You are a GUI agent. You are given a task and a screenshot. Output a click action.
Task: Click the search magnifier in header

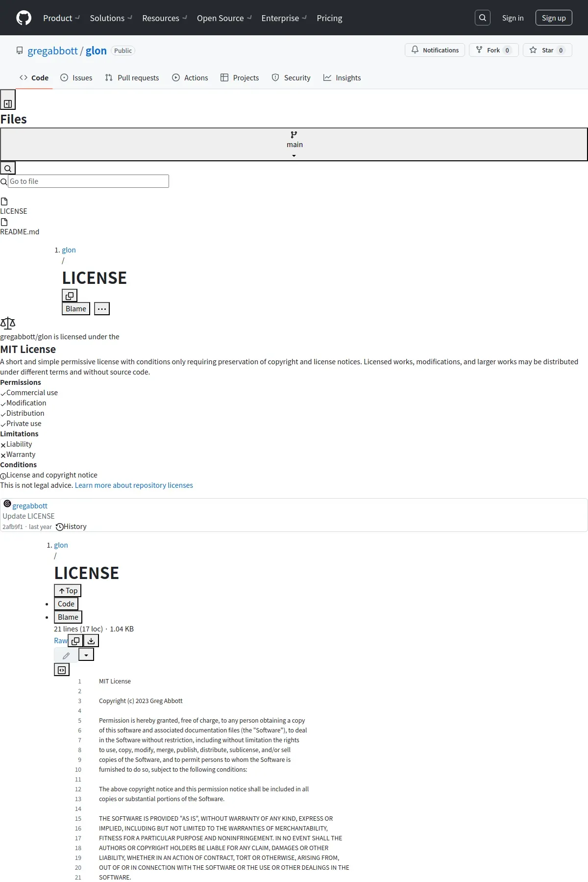[x=483, y=18]
